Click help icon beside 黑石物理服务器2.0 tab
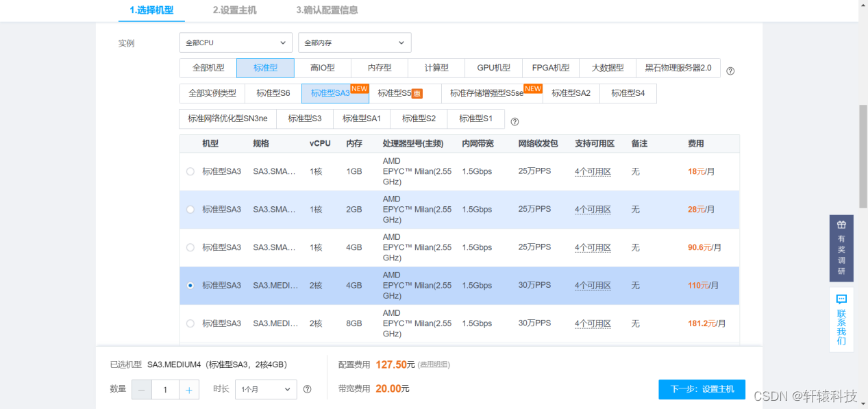 coord(730,70)
